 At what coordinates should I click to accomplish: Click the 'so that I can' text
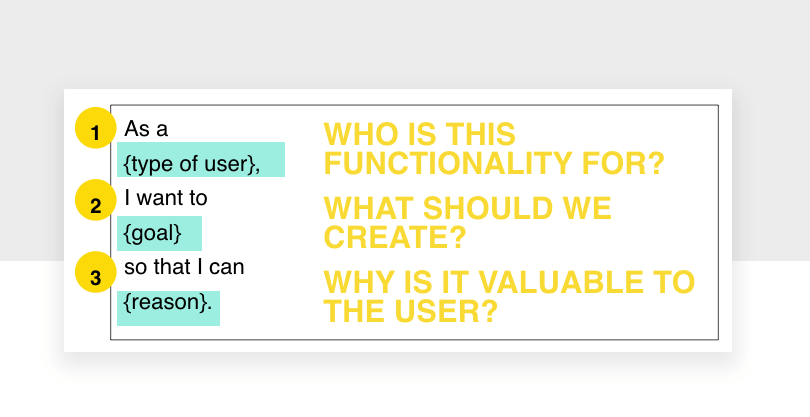184,267
